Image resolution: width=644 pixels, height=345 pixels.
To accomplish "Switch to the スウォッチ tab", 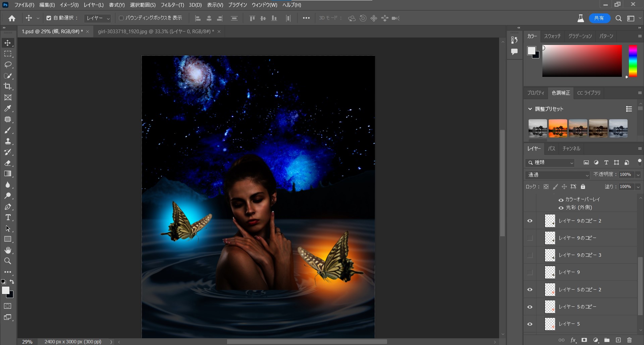I will coord(552,36).
